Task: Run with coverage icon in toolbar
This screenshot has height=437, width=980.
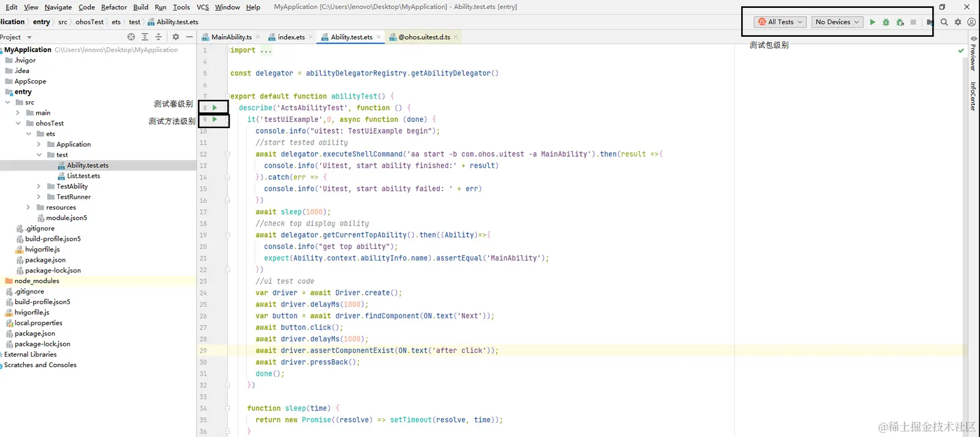Action: 900,22
